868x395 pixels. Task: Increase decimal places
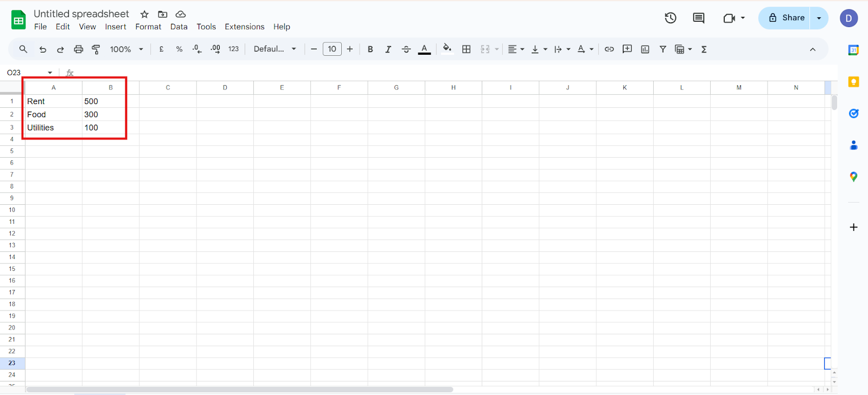coord(215,49)
